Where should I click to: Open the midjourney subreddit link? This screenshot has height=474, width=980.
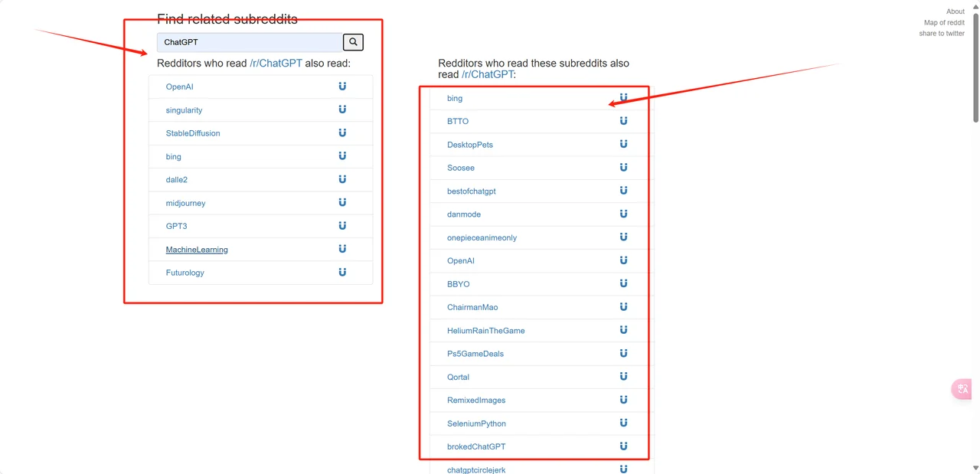(x=185, y=203)
